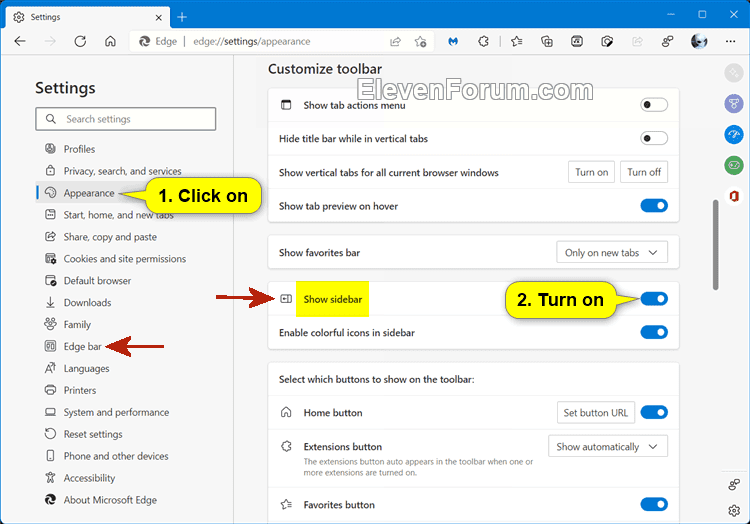
Task: Add this page to favorites star icon
Action: (420, 42)
